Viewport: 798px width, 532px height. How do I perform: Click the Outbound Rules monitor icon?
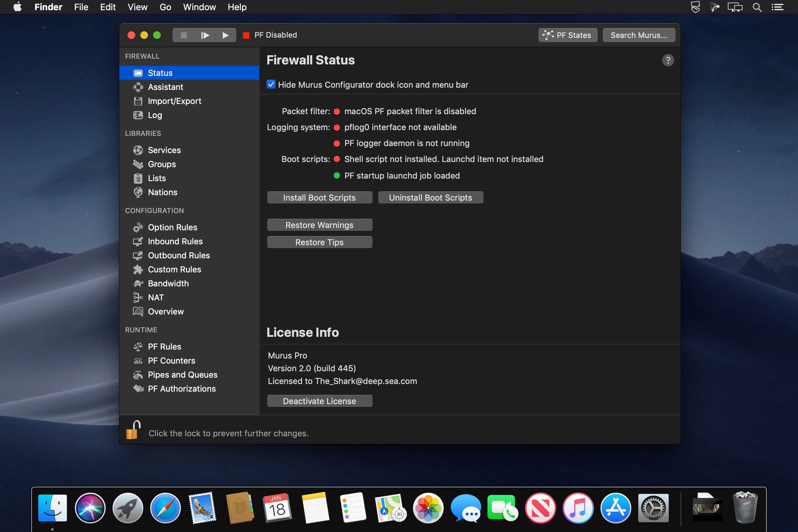[x=138, y=255]
